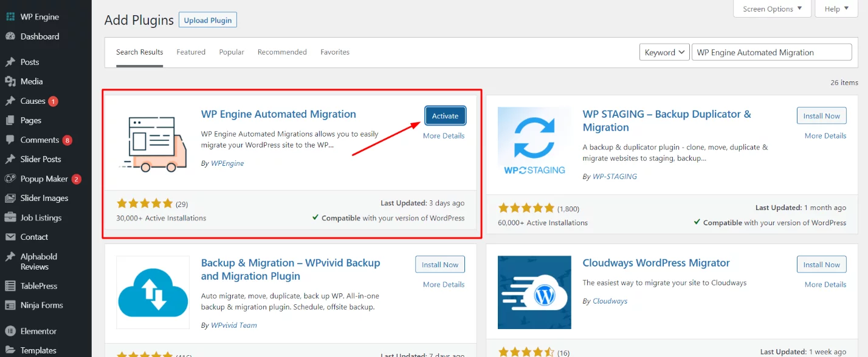This screenshot has height=357, width=868.
Task: Install Cloudways WordPress Migrator now
Action: click(x=822, y=265)
